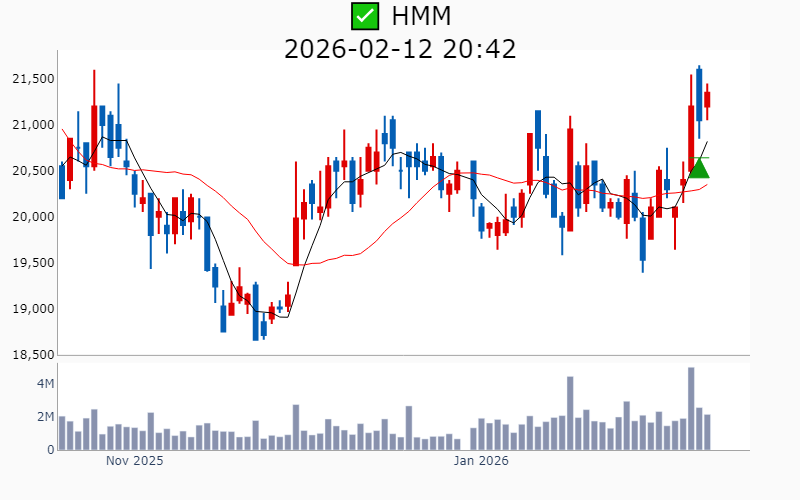Image resolution: width=800 pixels, height=500 pixels.
Task: Click the tallest volume bar on the chart
Action: pyautogui.click(x=691, y=409)
